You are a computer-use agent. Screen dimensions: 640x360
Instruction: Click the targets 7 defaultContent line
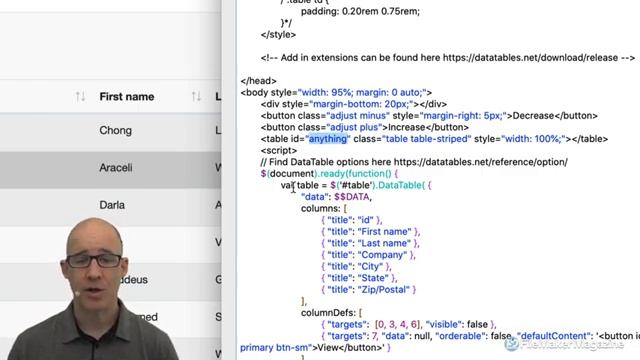tap(480, 336)
